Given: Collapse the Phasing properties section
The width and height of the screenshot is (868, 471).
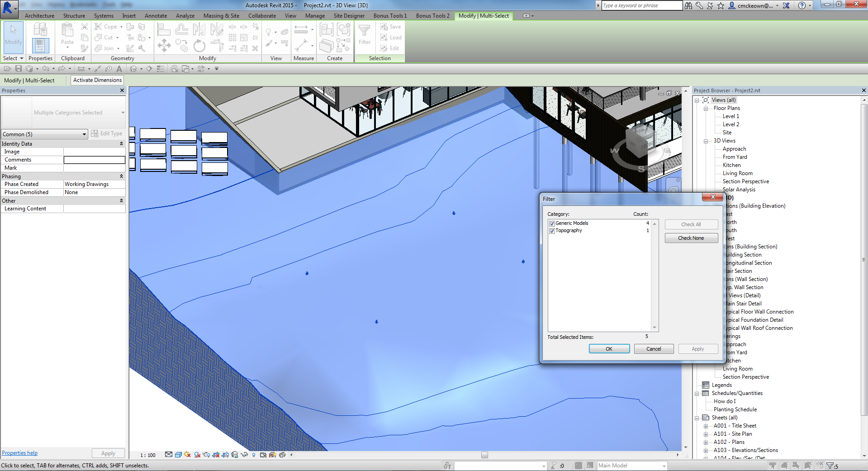Looking at the screenshot, I should click(x=121, y=176).
